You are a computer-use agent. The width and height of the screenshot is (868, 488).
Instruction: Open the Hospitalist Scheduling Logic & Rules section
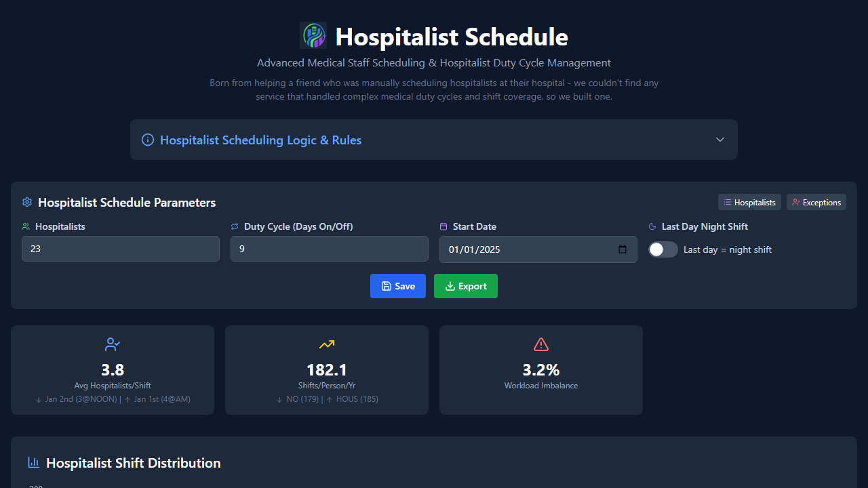261,140
